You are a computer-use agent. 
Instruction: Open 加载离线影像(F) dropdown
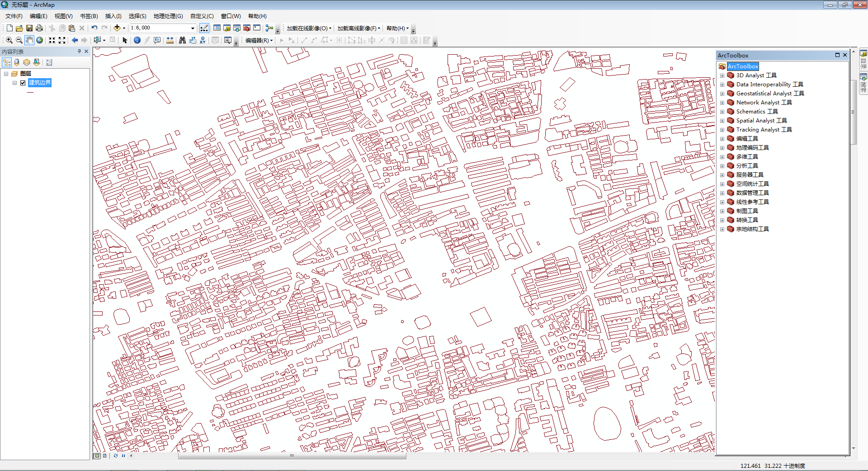[x=359, y=28]
